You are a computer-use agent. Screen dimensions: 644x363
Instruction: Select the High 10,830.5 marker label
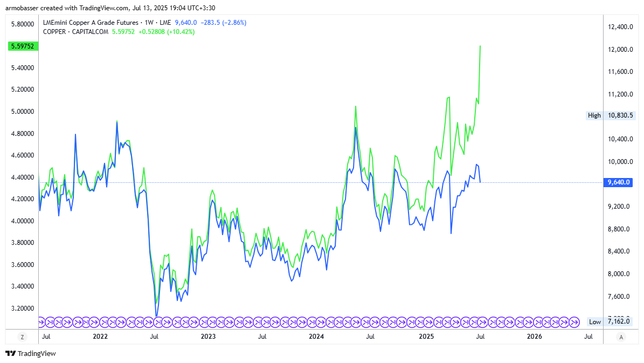pos(611,115)
